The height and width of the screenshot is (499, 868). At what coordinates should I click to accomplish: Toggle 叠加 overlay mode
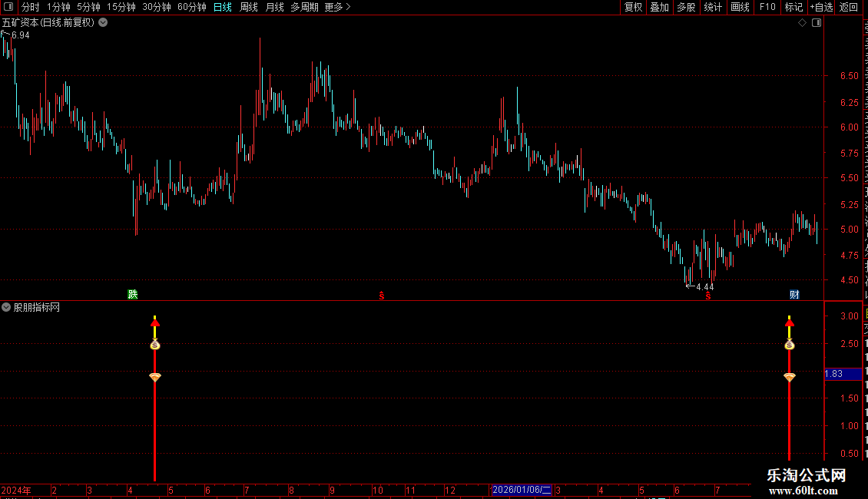coord(659,7)
